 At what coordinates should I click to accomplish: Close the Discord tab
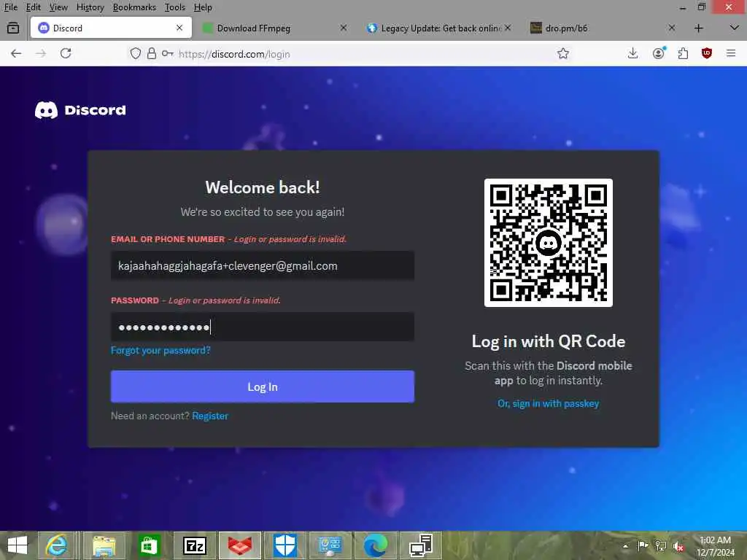(x=179, y=28)
